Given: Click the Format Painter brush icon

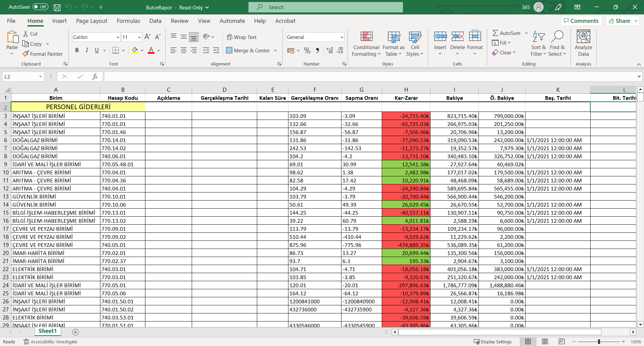Looking at the screenshot, I should pyautogui.click(x=26, y=54).
